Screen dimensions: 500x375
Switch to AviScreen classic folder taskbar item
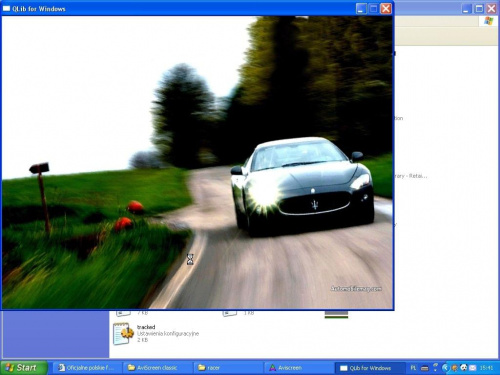157,368
